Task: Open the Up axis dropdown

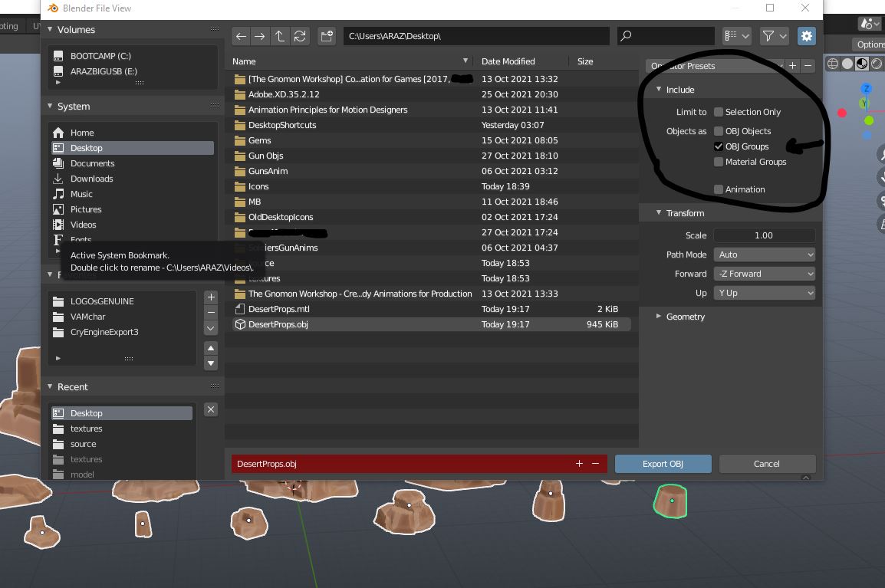Action: tap(764, 292)
